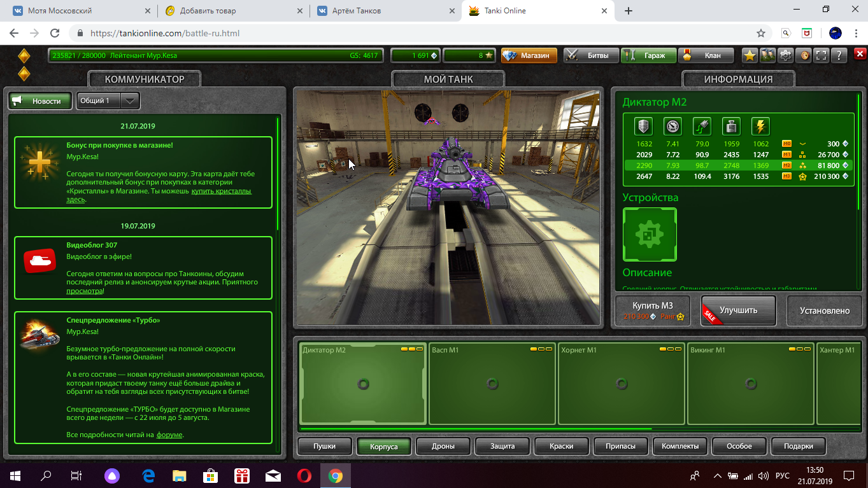
Task: Click the speedometer speed stat icon
Action: [x=672, y=126]
